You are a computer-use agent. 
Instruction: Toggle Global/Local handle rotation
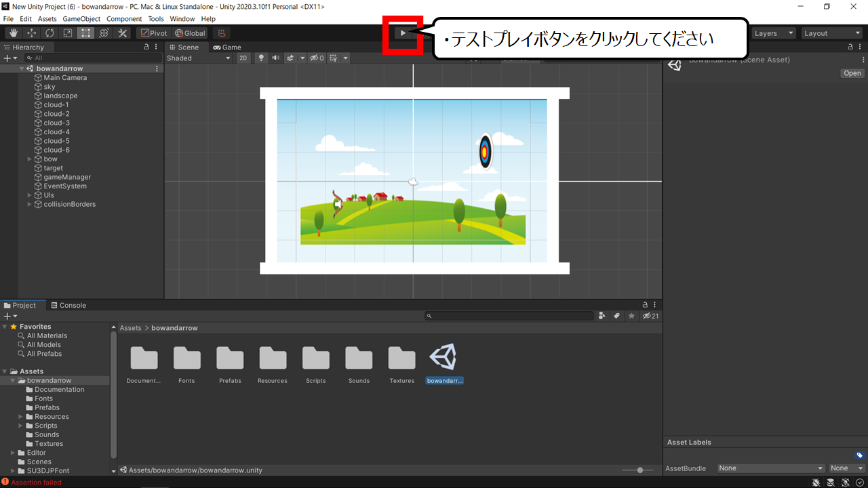click(189, 33)
